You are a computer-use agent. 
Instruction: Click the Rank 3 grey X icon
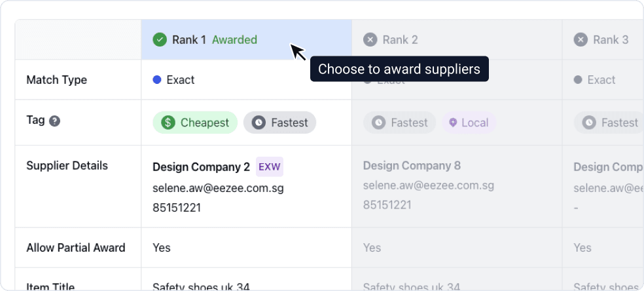point(581,40)
